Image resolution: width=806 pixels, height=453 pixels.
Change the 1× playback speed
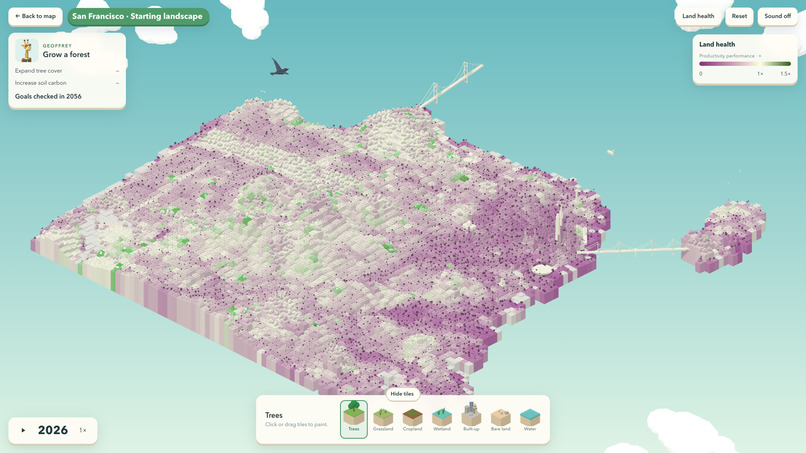click(x=83, y=430)
